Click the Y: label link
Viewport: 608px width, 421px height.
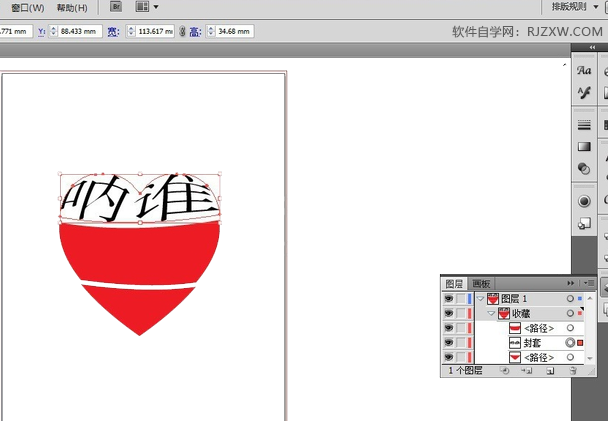41,32
